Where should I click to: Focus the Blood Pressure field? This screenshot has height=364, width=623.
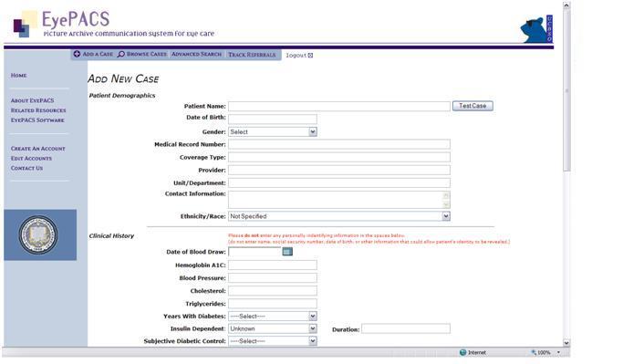(273, 277)
